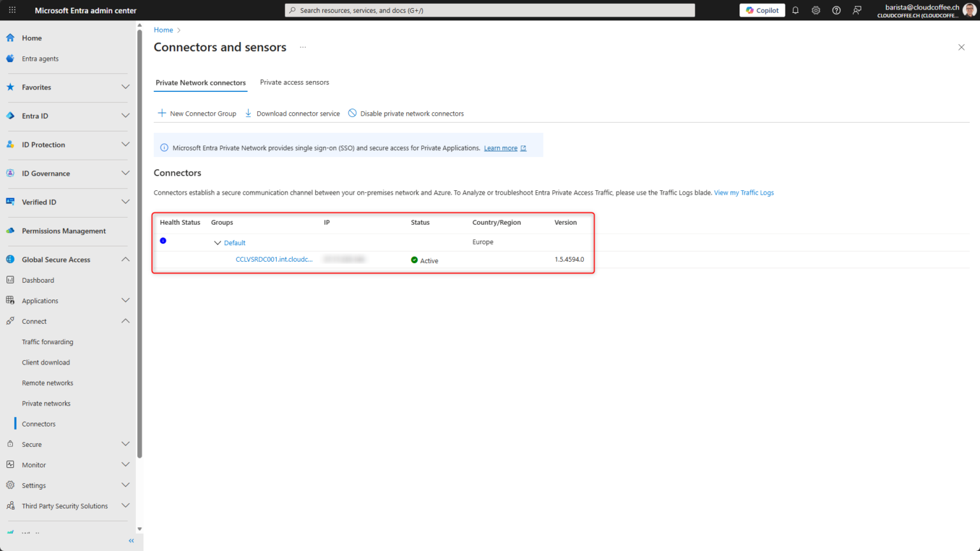The height and width of the screenshot is (551, 980).
Task: Click the green Active status icon
Action: 414,260
